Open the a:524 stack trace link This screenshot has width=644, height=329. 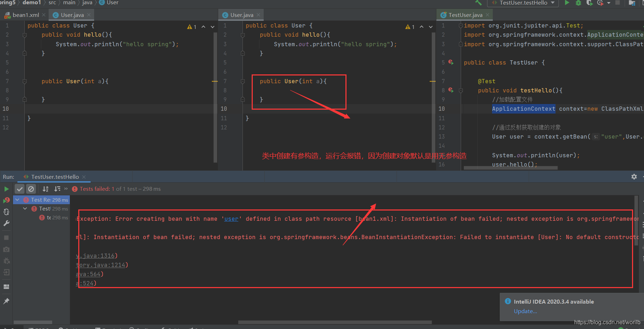click(85, 283)
